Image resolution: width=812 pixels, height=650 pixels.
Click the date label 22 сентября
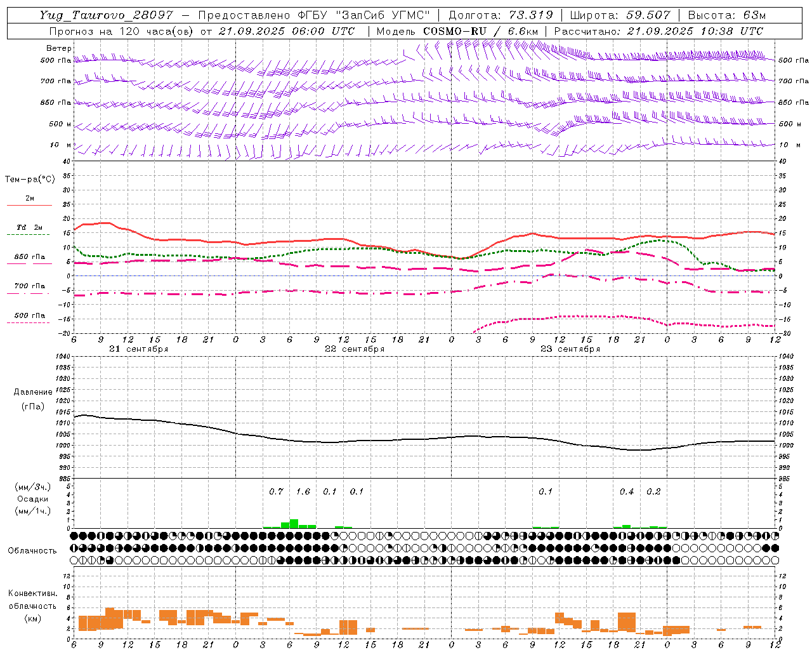pos(355,349)
